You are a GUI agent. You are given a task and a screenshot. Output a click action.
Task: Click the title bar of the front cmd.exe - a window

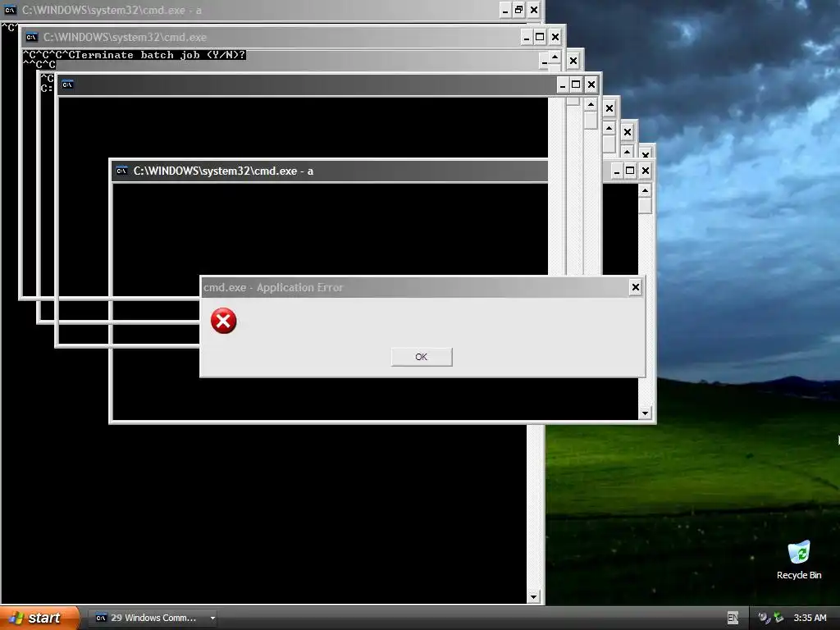coord(330,171)
